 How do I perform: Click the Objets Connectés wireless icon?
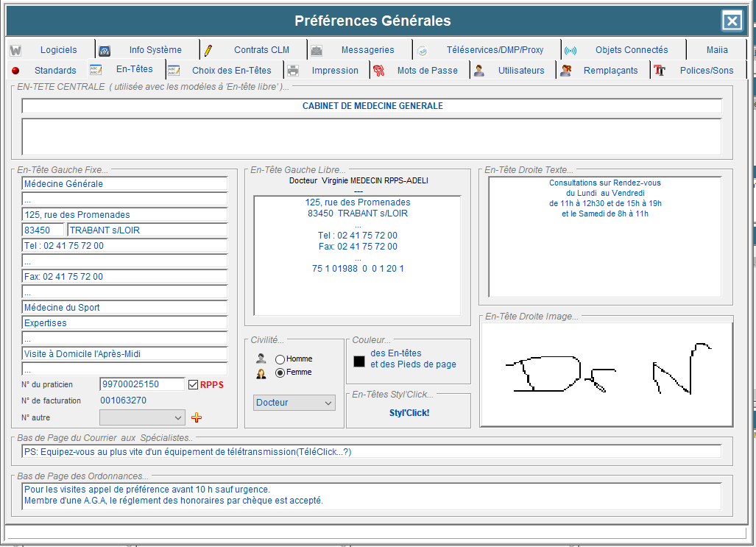[x=570, y=51]
